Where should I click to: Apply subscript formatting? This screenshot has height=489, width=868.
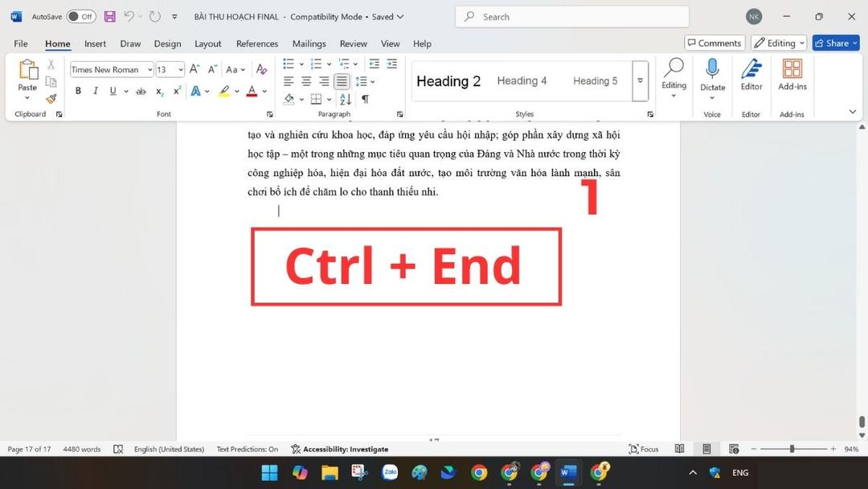tap(158, 91)
